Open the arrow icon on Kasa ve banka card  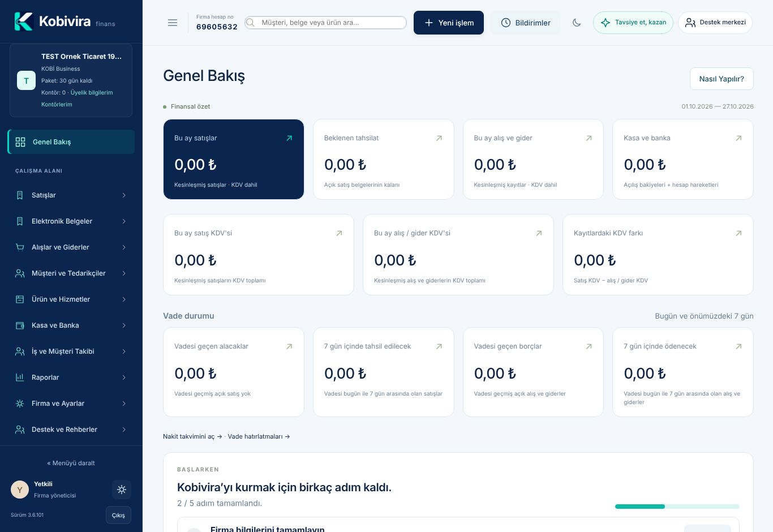(738, 138)
